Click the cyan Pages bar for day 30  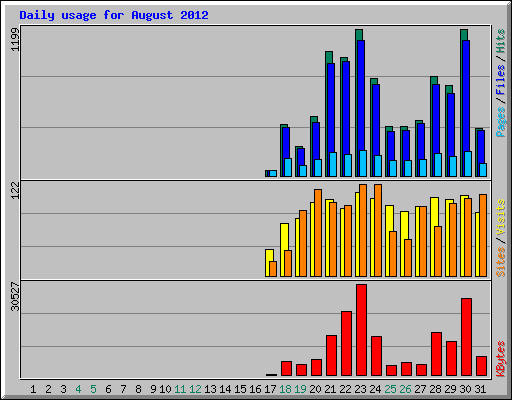point(468,164)
